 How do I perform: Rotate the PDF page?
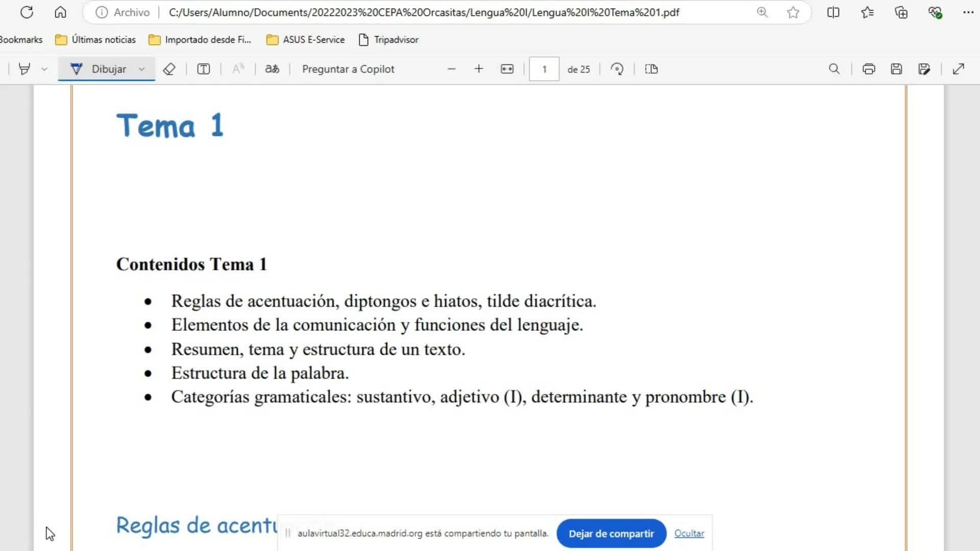click(617, 69)
